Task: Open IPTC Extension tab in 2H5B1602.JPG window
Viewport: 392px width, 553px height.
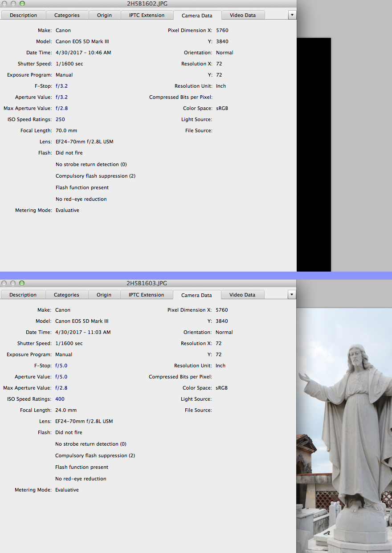Action: (147, 15)
